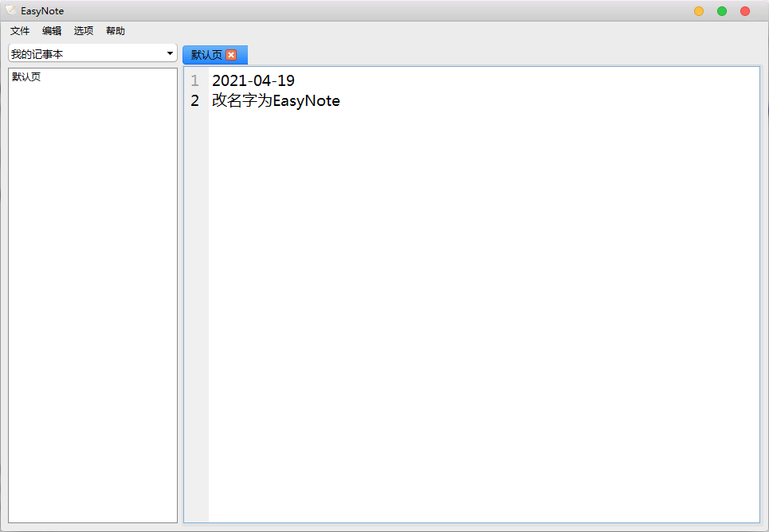This screenshot has width=769, height=532.
Task: Switch to the 默认页 tab
Action: tap(206, 55)
